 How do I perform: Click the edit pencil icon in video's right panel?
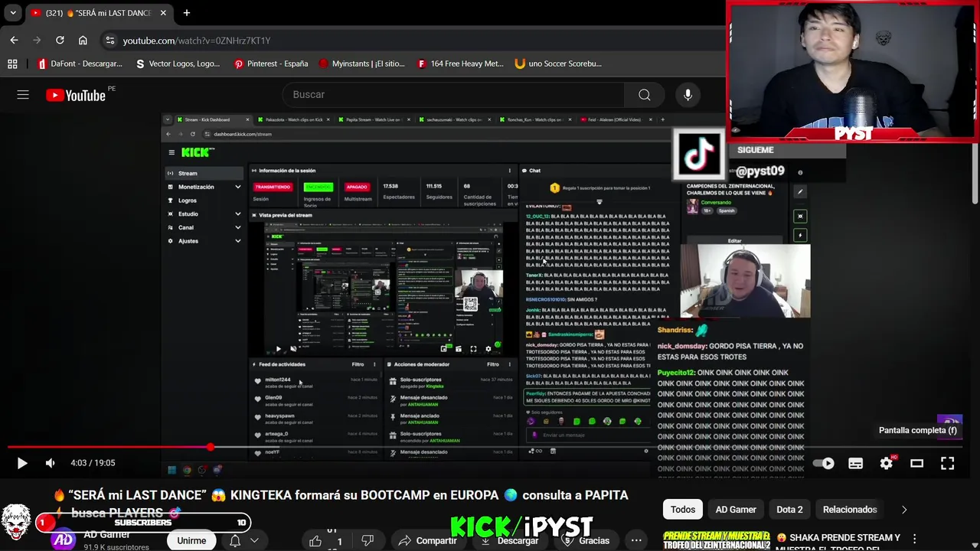click(800, 192)
